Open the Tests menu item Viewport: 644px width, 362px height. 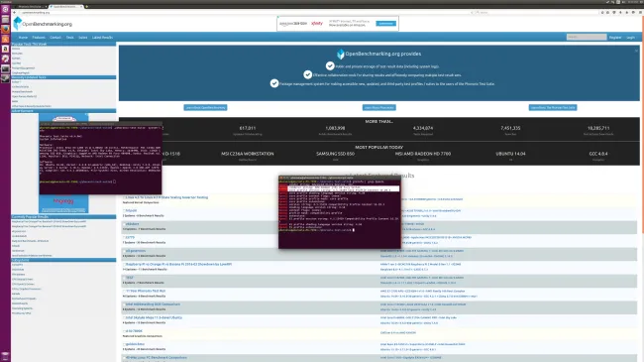tap(70, 38)
